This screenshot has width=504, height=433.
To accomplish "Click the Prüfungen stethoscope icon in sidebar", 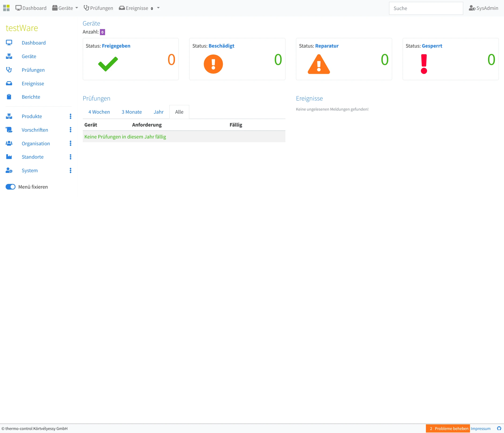I will [9, 70].
